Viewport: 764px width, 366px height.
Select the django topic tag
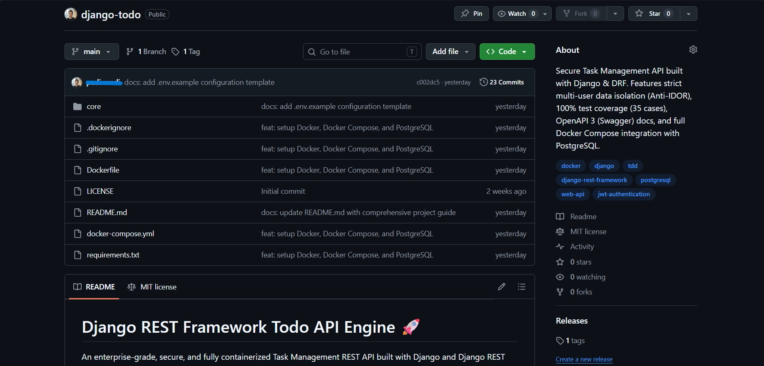[604, 166]
